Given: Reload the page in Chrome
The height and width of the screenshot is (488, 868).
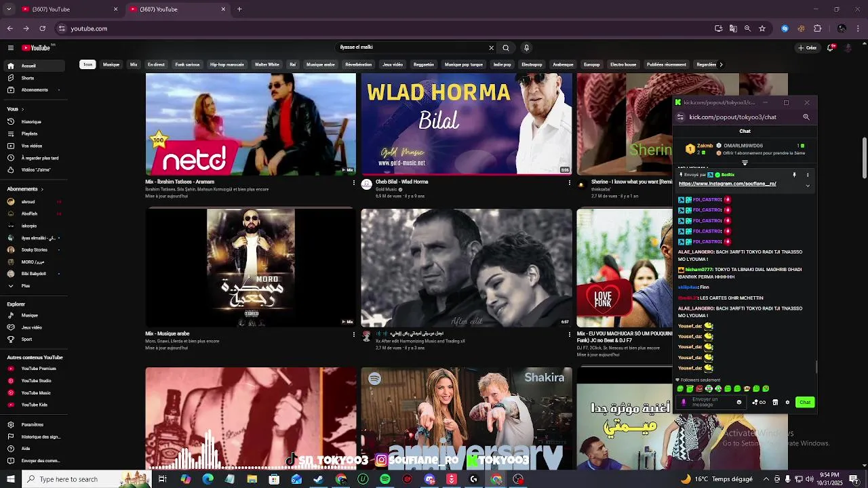Looking at the screenshot, I should tap(42, 28).
